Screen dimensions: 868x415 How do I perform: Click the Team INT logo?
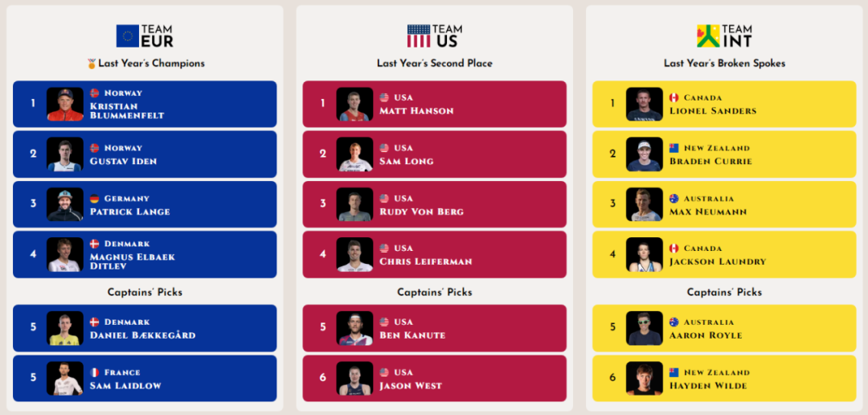(x=707, y=35)
